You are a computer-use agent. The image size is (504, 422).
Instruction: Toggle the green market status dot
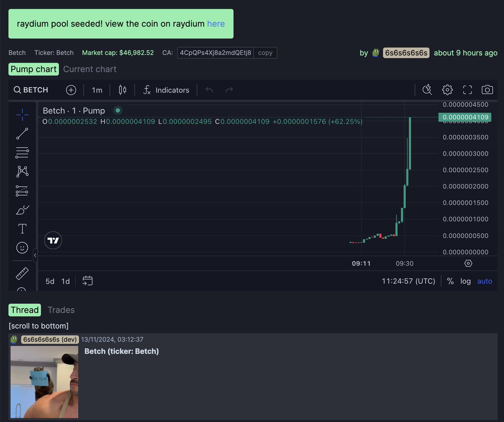(118, 110)
